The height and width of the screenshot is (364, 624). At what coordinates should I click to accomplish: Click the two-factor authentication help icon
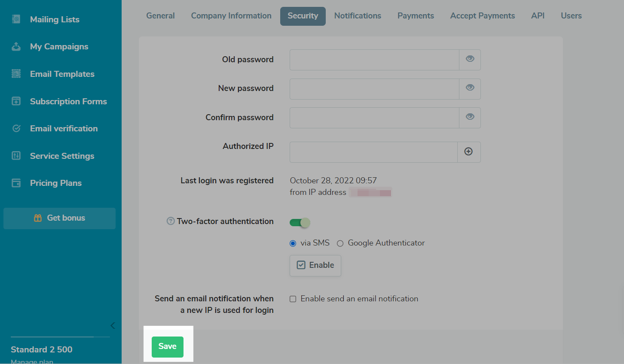171,221
